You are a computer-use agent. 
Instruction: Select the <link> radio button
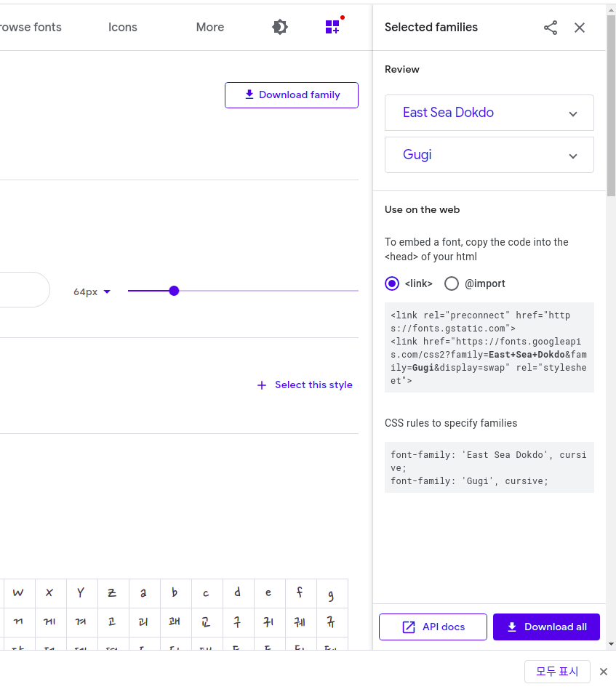[x=392, y=283]
